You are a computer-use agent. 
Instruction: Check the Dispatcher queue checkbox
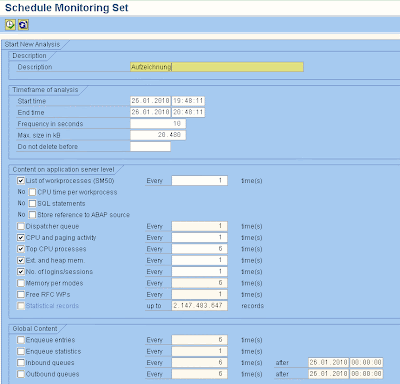click(21, 226)
